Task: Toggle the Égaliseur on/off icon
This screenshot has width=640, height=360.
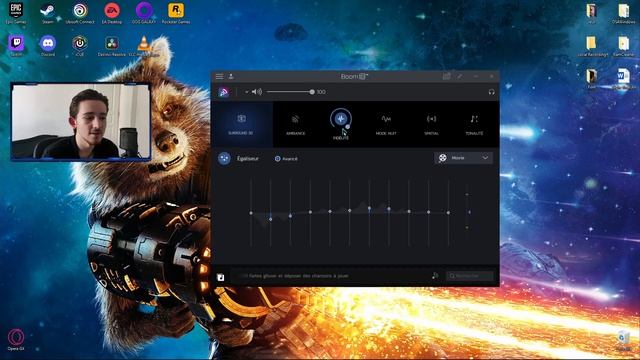Action: 224,158
